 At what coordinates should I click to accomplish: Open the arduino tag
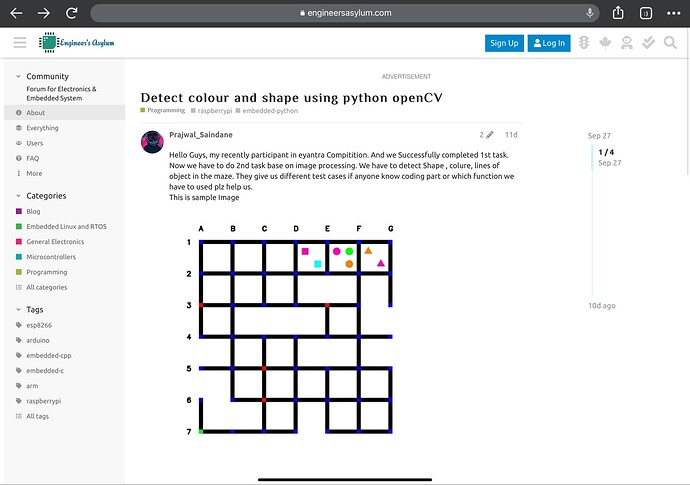pos(65,340)
